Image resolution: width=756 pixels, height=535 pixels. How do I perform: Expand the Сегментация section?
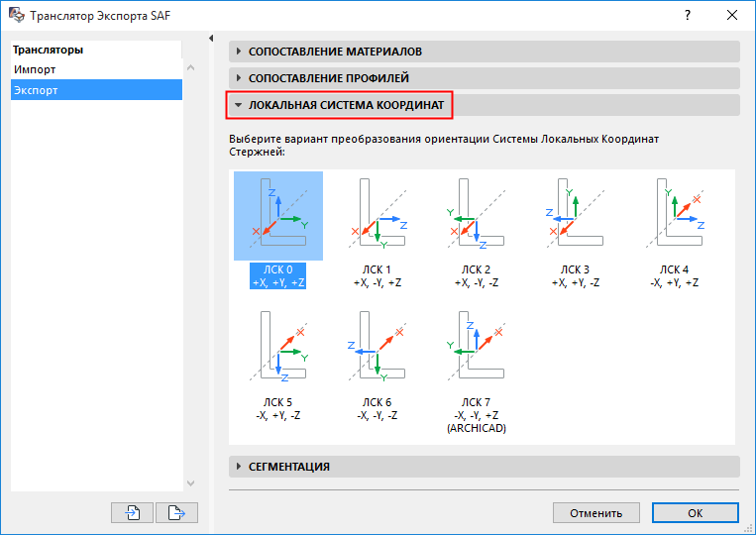tap(485, 467)
